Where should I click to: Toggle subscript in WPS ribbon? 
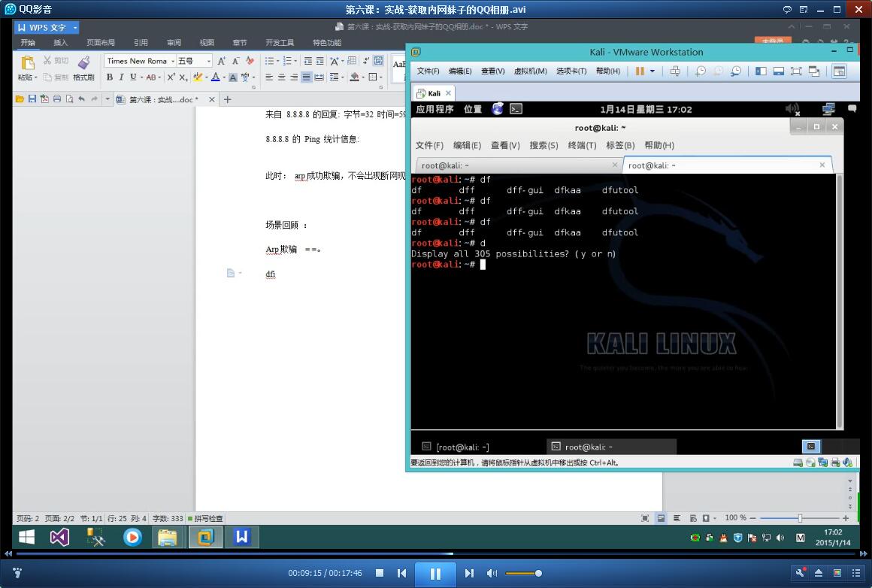[183, 77]
